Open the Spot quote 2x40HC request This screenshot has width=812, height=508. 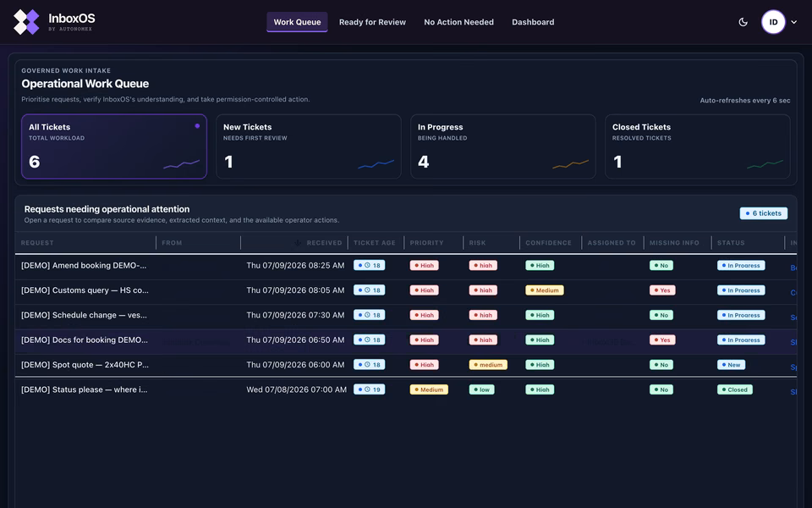click(x=85, y=365)
